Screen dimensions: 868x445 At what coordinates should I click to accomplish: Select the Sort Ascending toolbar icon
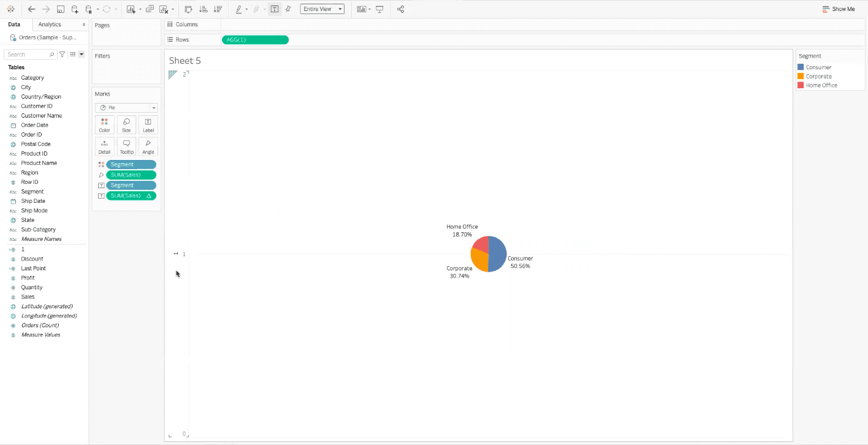204,9
